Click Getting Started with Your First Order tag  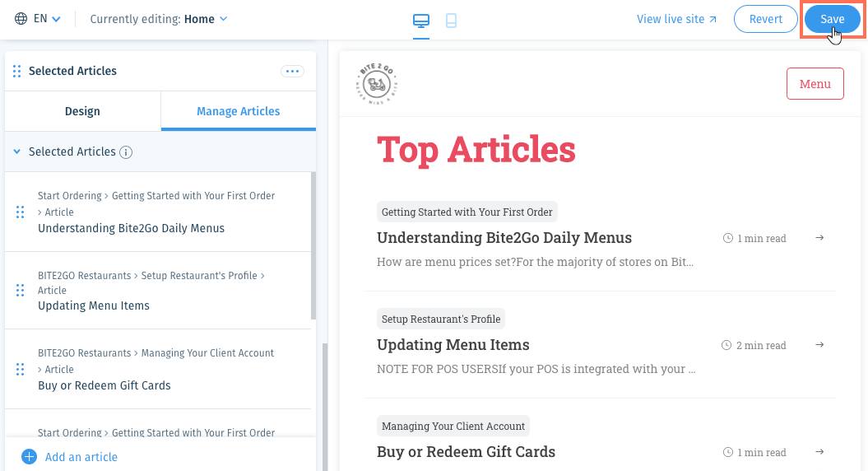coord(467,212)
